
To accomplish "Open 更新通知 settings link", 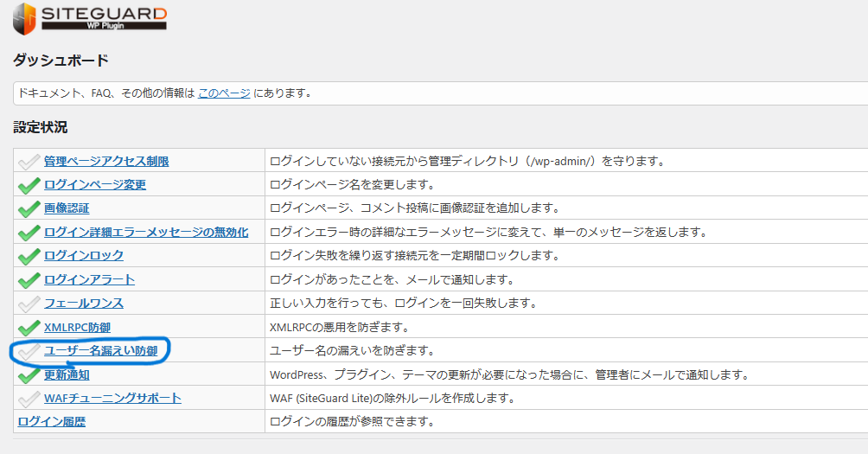I will [67, 374].
